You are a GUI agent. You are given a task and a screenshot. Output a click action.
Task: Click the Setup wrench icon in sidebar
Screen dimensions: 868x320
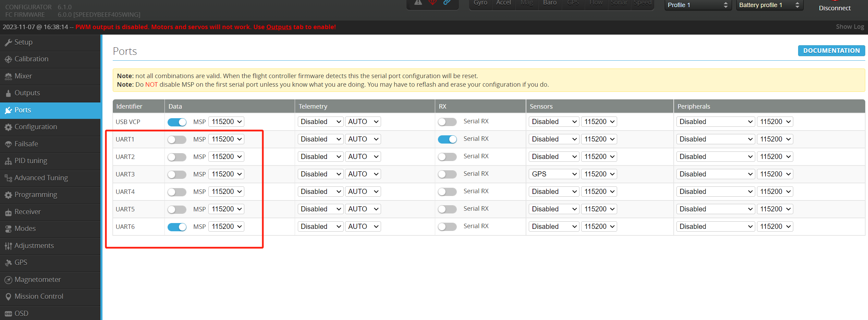[8, 42]
